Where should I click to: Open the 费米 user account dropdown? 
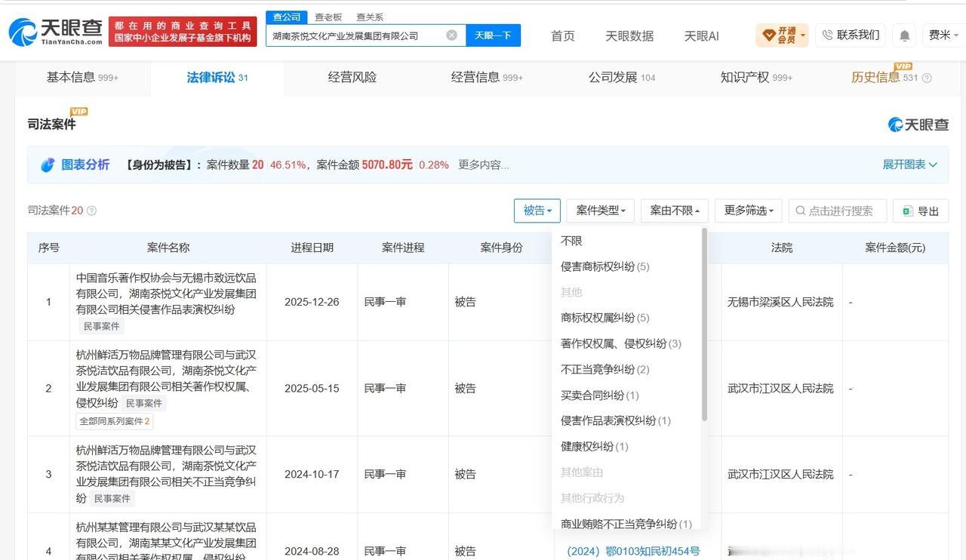click(x=943, y=35)
